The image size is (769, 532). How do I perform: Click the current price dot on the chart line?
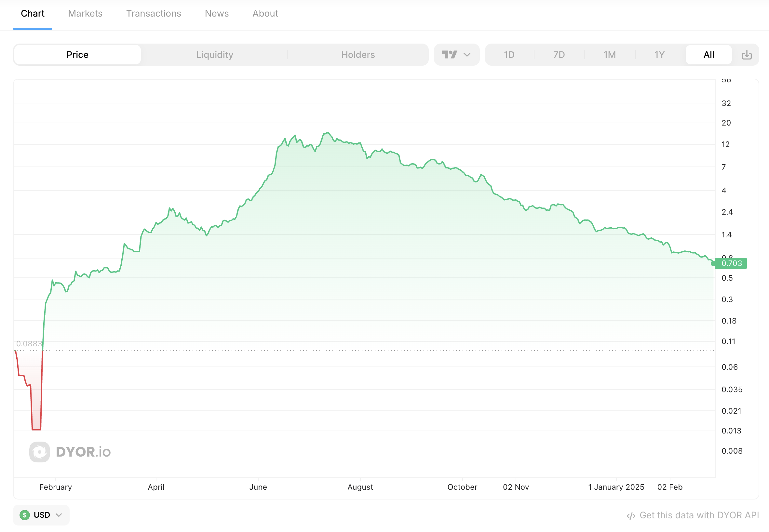click(x=713, y=264)
